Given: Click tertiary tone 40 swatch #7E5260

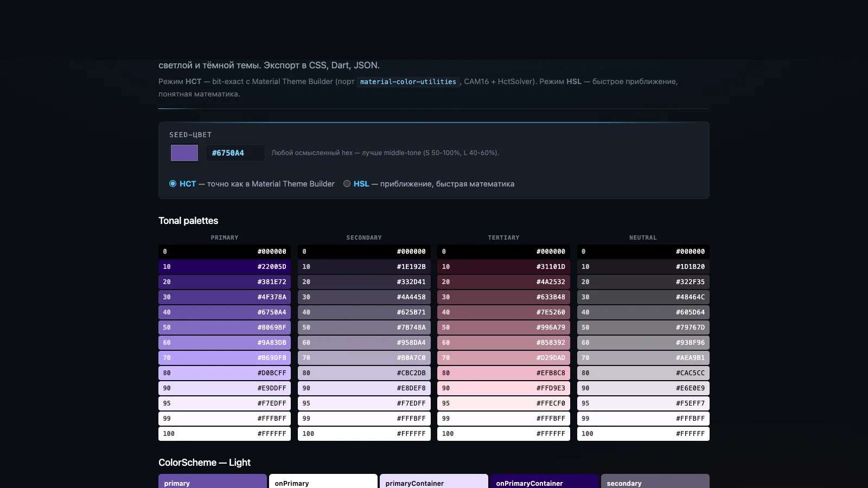Looking at the screenshot, I should pyautogui.click(x=503, y=312).
